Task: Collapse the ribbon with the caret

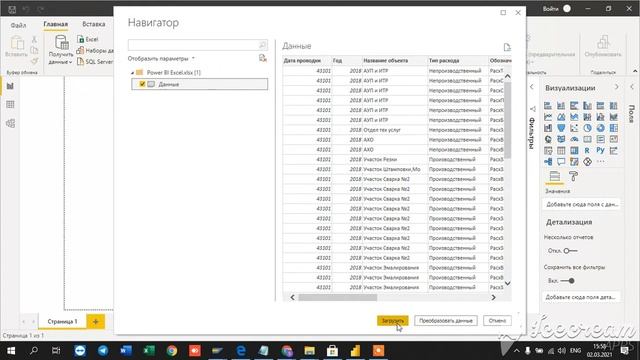Action: [x=635, y=71]
